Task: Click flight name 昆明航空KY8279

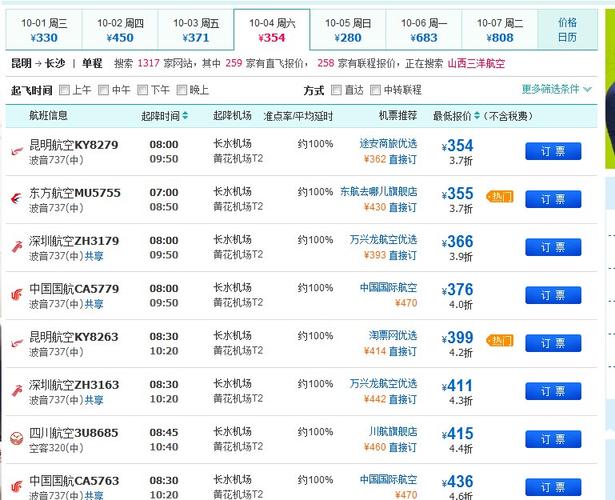Action: (74, 145)
